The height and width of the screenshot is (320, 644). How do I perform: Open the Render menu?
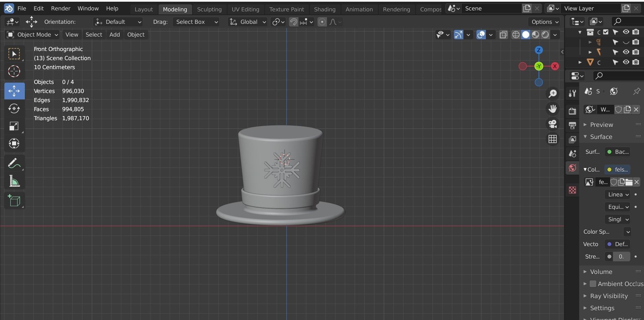pos(60,8)
